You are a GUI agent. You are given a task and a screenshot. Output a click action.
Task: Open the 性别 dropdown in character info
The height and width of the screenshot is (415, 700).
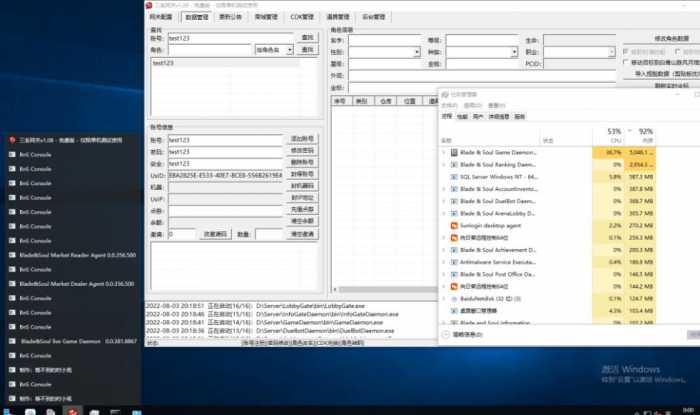[x=417, y=52]
